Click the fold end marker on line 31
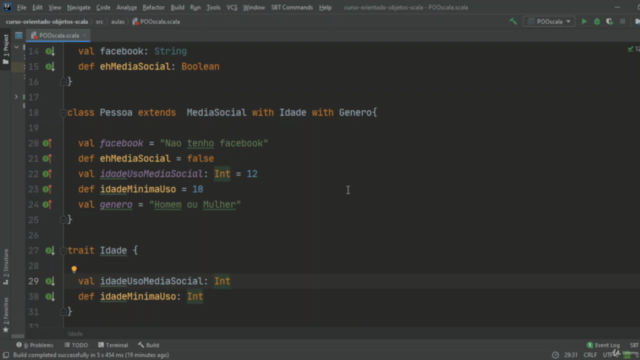 point(63,312)
